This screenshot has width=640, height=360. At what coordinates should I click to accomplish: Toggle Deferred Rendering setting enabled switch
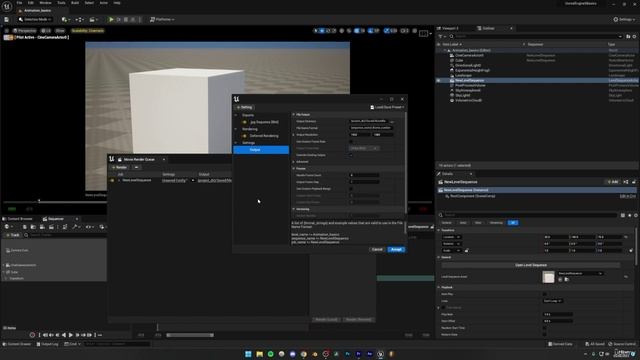244,136
